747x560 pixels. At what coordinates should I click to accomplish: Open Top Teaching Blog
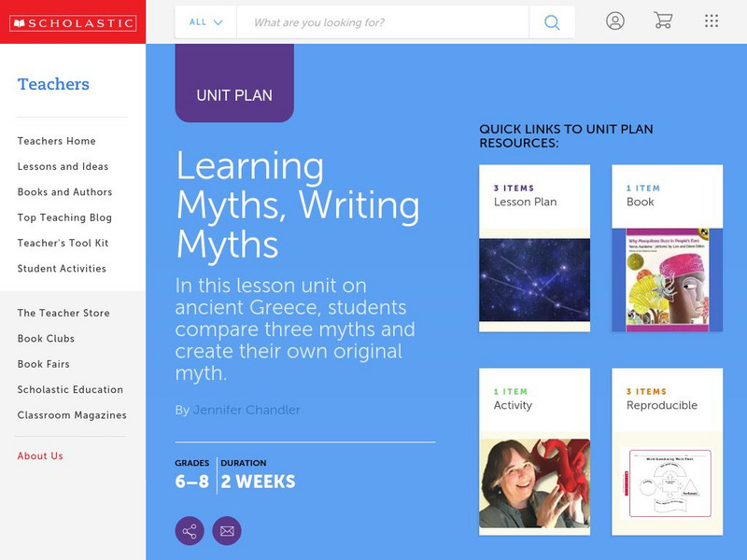[x=64, y=217]
